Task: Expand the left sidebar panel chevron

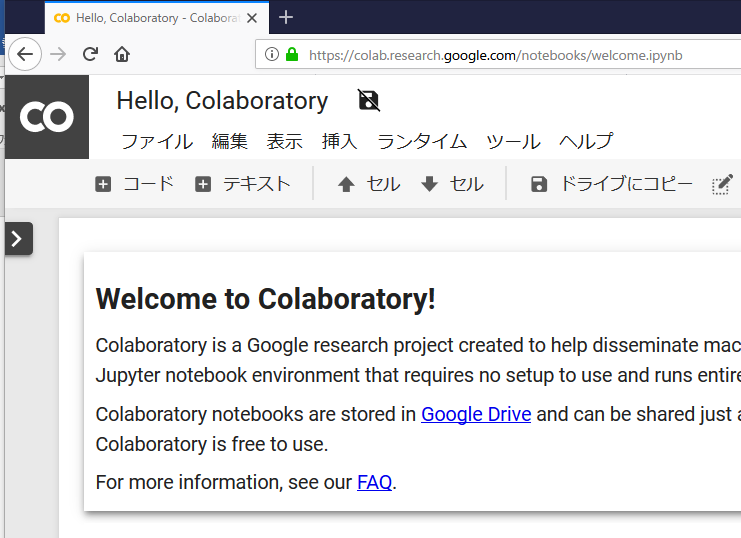Action: [x=18, y=239]
